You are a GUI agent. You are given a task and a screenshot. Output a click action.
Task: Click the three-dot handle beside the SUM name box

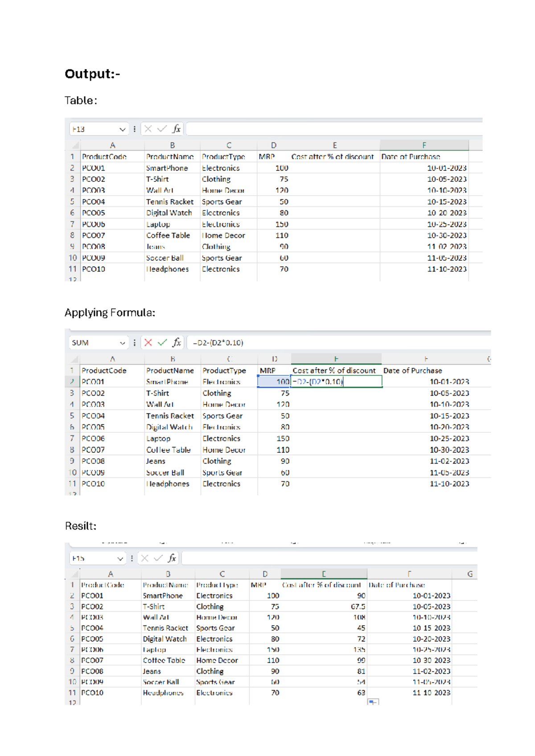[135, 342]
